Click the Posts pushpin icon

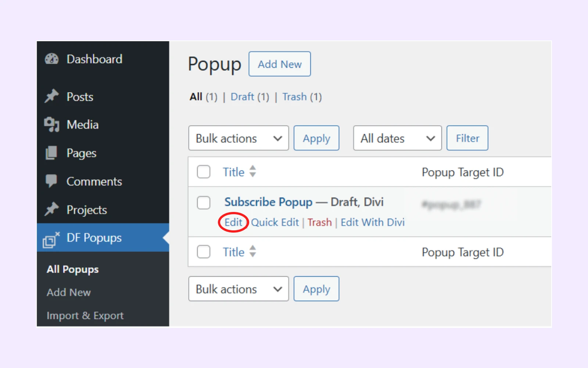pos(52,96)
